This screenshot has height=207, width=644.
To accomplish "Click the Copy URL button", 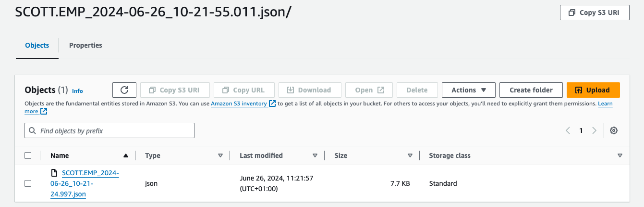I will tap(244, 90).
